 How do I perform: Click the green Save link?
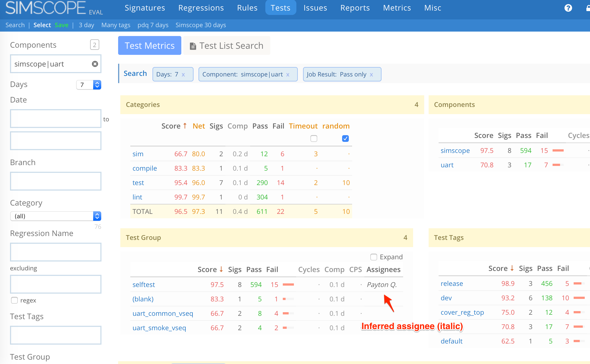(x=62, y=25)
